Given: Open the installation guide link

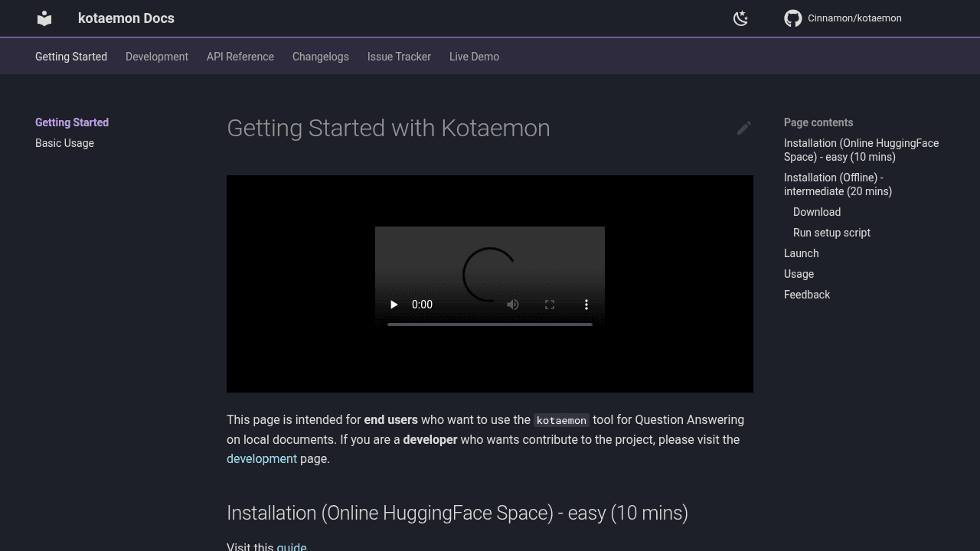Looking at the screenshot, I should click(x=292, y=546).
